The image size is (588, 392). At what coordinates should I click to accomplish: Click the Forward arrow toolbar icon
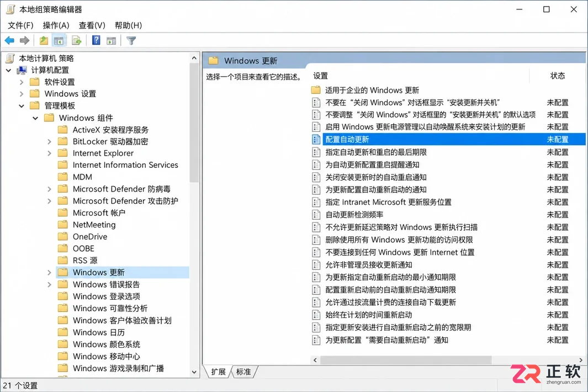pos(24,40)
